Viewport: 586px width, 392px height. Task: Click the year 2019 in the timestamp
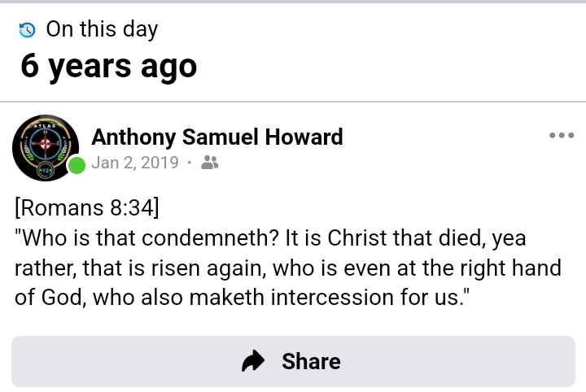[160, 163]
